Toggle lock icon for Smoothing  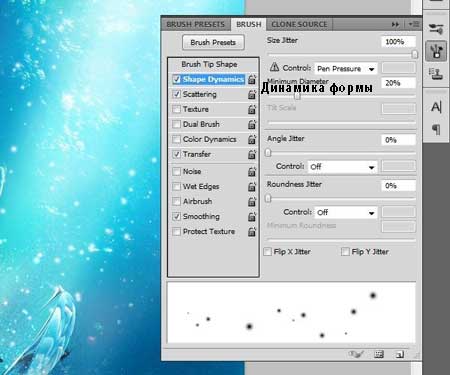coord(252,216)
